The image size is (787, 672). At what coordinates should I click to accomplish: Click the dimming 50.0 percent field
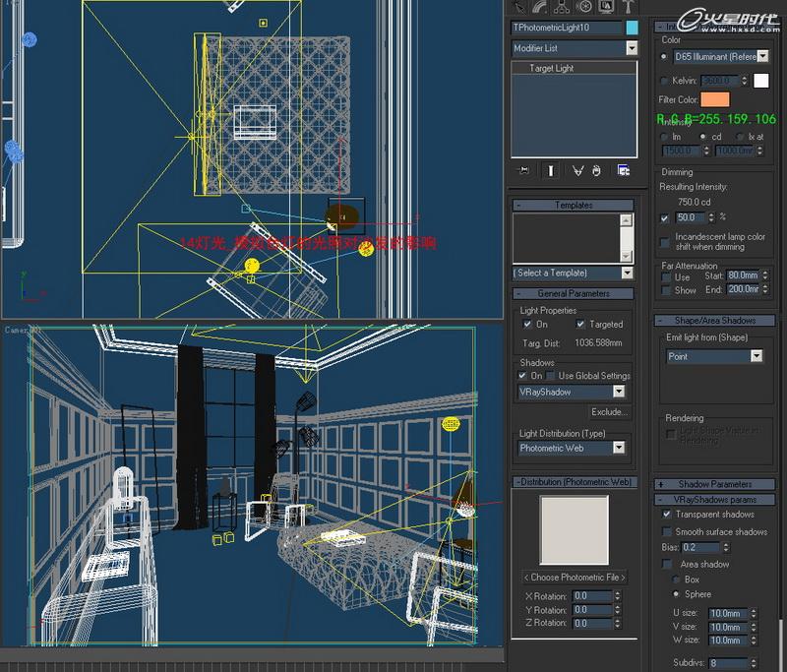click(x=692, y=217)
